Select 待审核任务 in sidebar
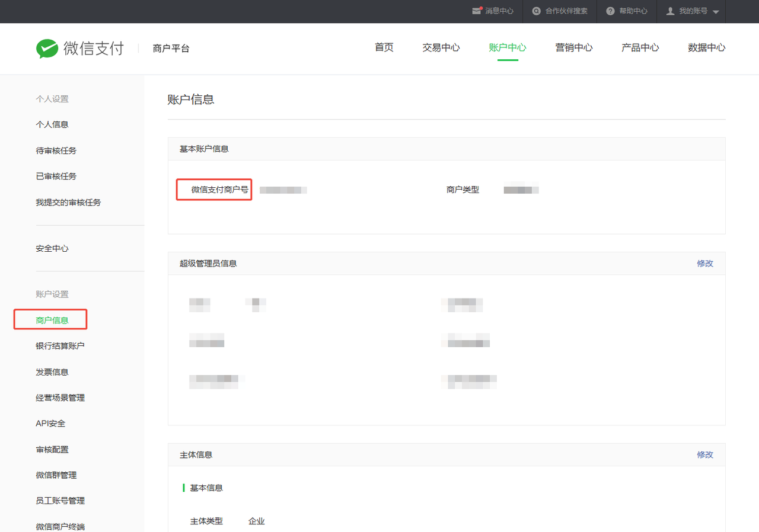This screenshot has height=532, width=759. click(56, 150)
